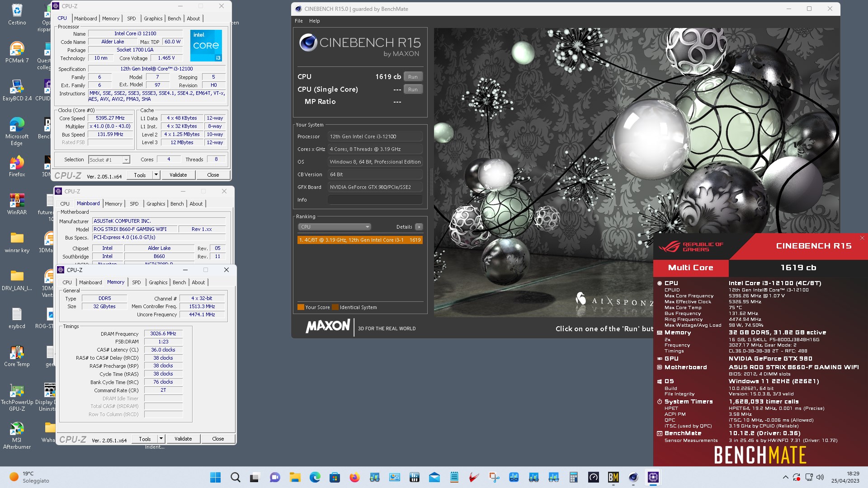This screenshot has width=868, height=488.
Task: Open Cinebench File menu
Action: [x=299, y=21]
